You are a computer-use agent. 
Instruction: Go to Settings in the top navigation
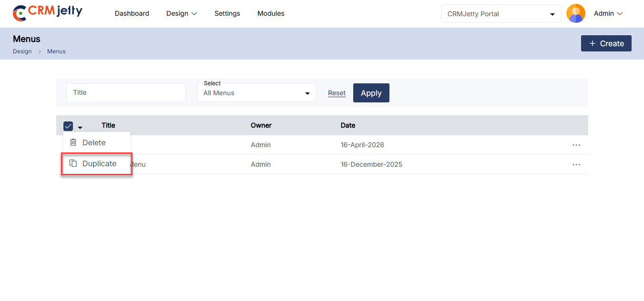coord(227,13)
